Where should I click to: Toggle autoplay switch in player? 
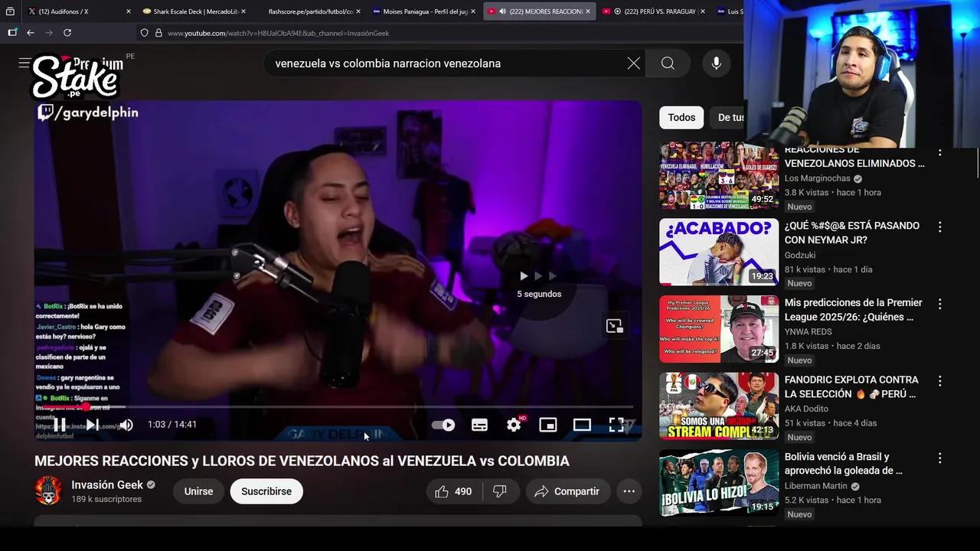443,425
